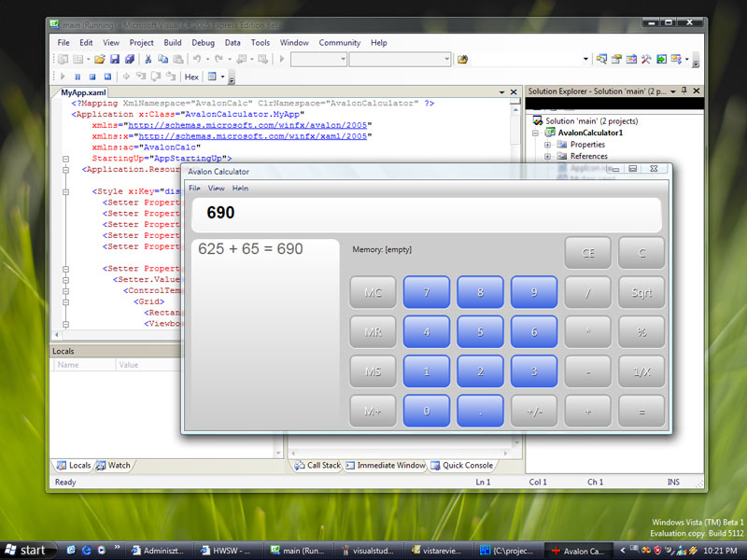Collapse the AvalonCalculator1 project node
The height and width of the screenshot is (560, 747).
535,133
